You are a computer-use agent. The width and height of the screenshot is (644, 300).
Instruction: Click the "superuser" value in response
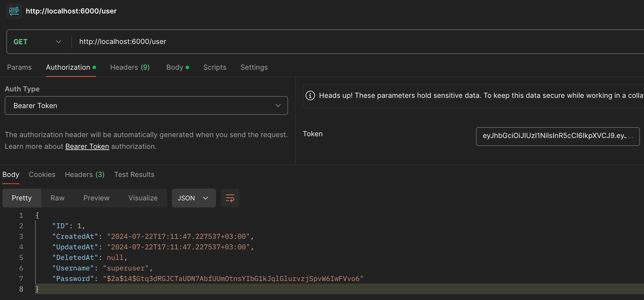(x=126, y=268)
